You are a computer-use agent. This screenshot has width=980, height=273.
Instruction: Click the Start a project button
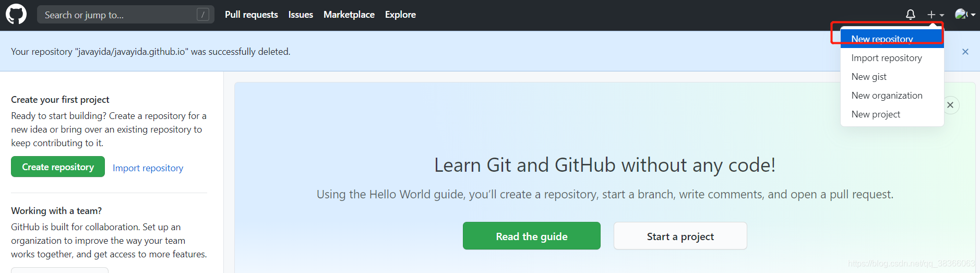(680, 236)
